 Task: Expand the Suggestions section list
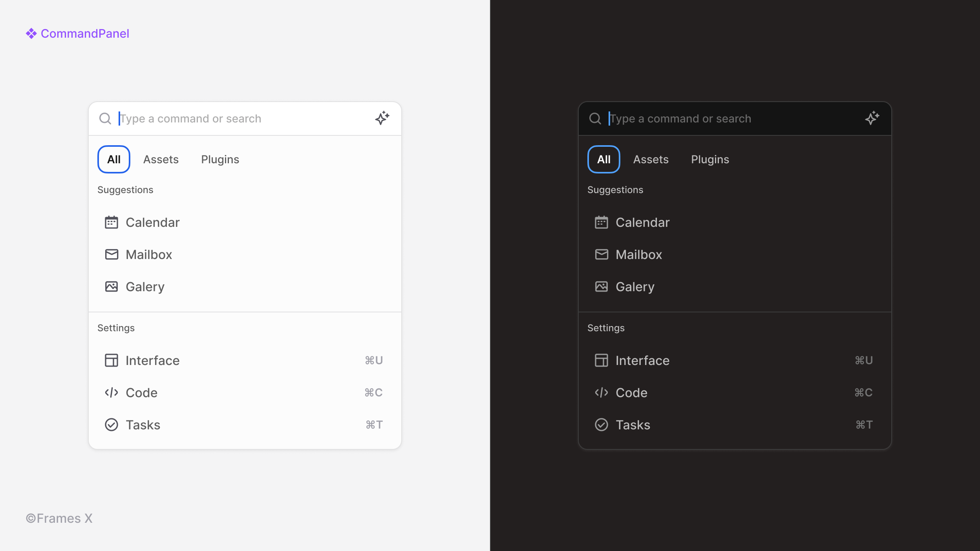tap(125, 190)
